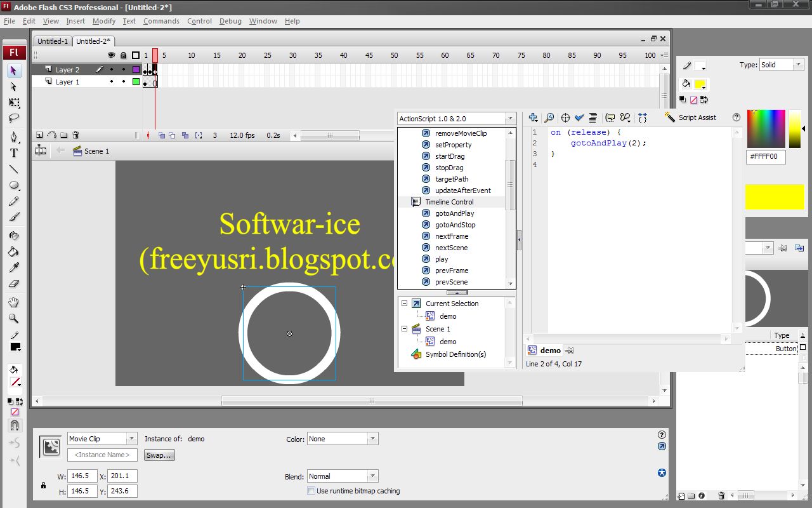This screenshot has height=508, width=812.
Task: Open the Modify menu
Action: (104, 21)
